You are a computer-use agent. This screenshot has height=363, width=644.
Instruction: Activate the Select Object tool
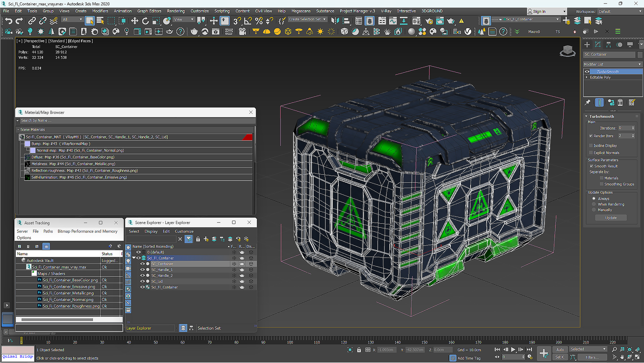click(89, 21)
